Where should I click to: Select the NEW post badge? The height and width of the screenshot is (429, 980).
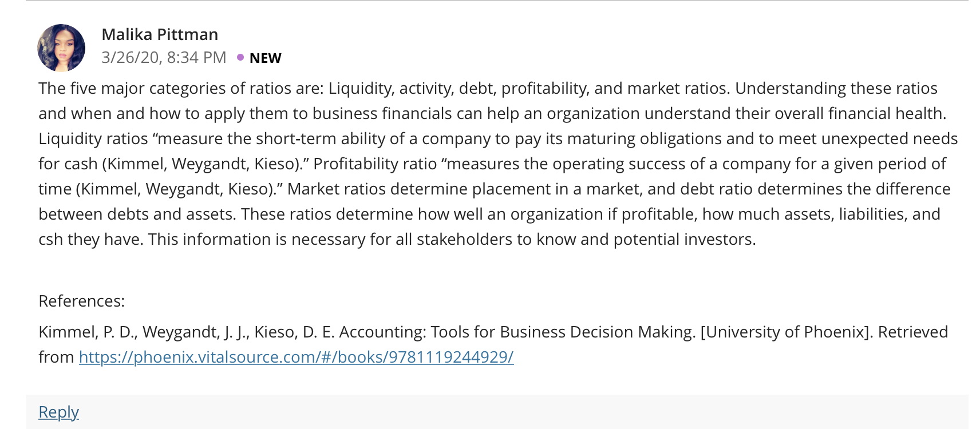(x=265, y=58)
